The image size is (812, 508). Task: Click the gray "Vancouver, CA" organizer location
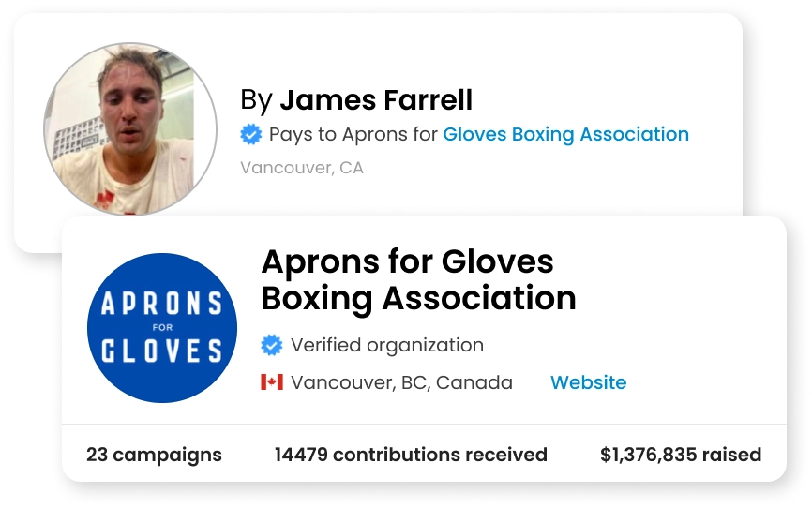[301, 168]
